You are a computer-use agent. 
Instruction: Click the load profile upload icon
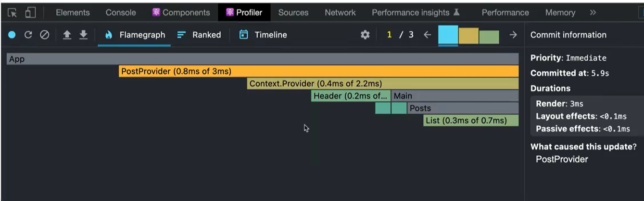pos(67,35)
